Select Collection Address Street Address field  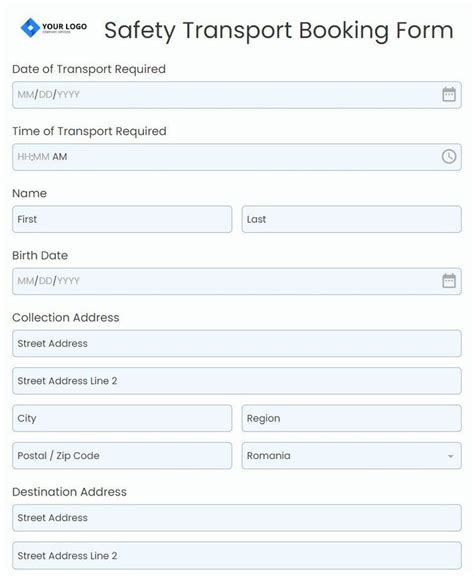(237, 343)
